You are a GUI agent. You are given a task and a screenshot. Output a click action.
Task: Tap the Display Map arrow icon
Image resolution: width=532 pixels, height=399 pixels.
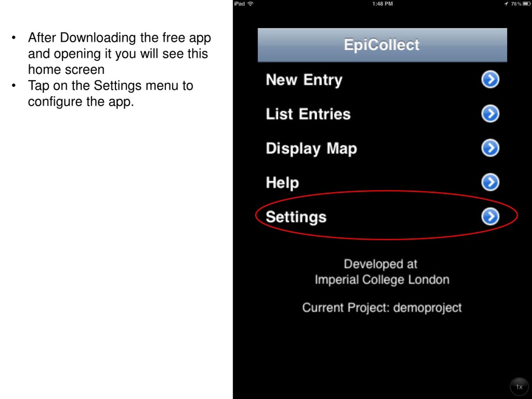[x=490, y=148]
